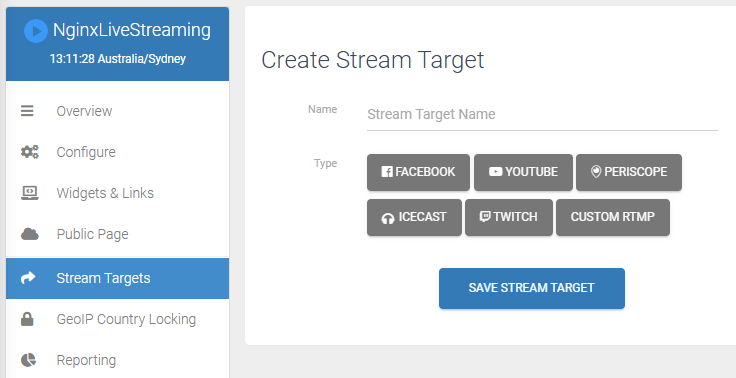Open GeoIP Country Locking settings
This screenshot has height=378, width=736.
tap(117, 319)
